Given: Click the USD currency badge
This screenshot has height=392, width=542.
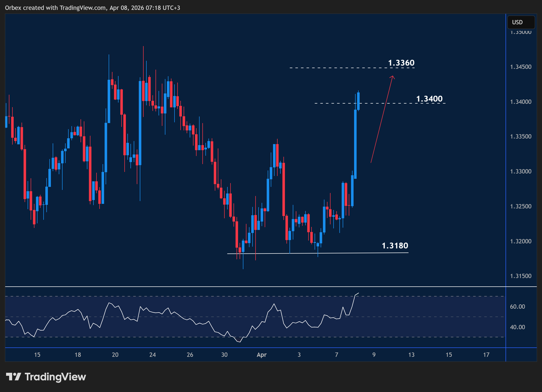Looking at the screenshot, I should 521,22.
